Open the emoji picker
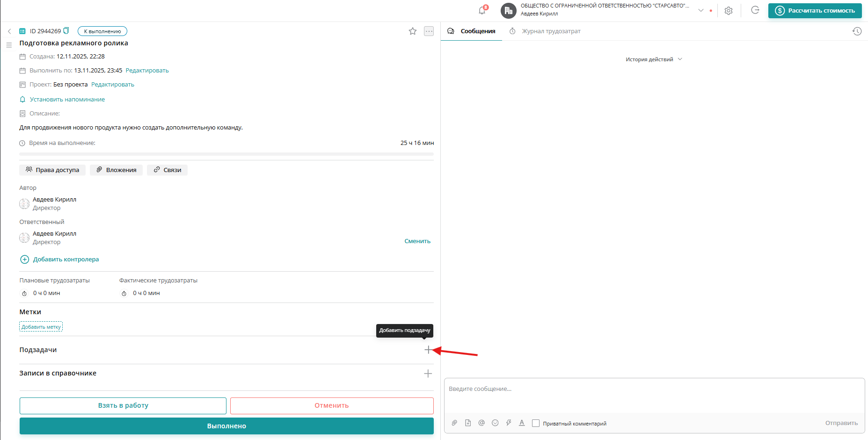 click(x=495, y=423)
